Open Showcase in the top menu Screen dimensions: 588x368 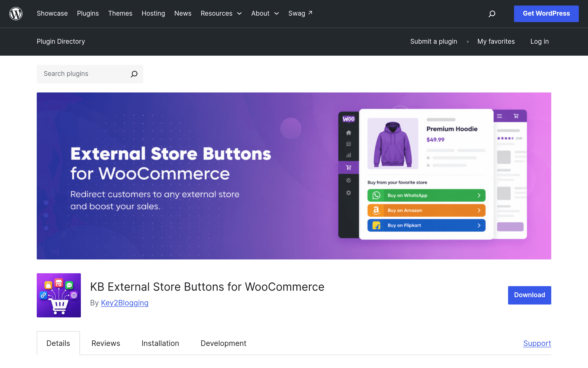(52, 13)
